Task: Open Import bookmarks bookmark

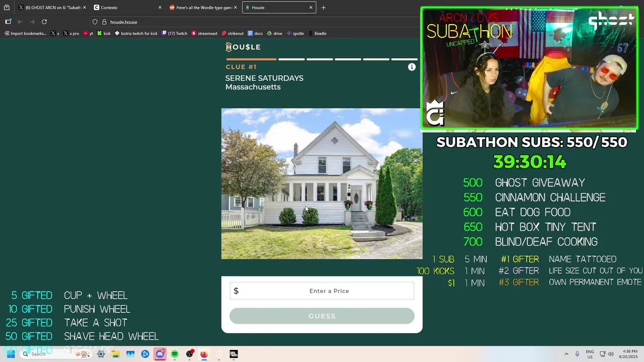Action: click(25, 33)
